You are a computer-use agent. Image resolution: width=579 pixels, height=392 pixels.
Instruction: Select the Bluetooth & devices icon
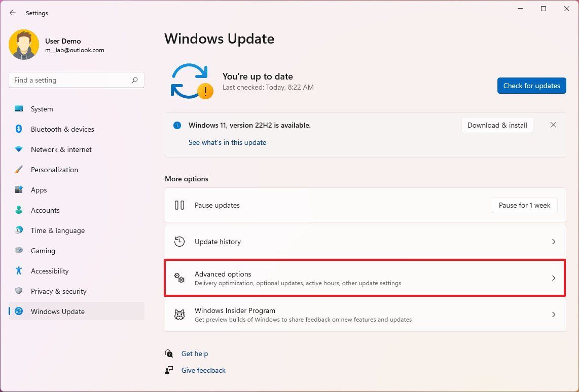coord(19,129)
